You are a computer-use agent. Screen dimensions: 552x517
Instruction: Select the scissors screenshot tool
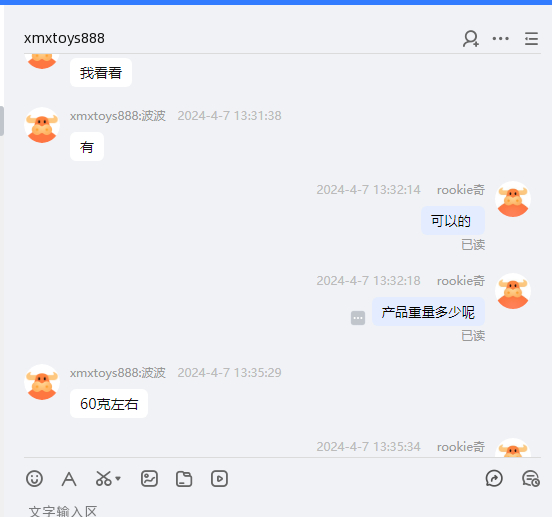pos(104,479)
